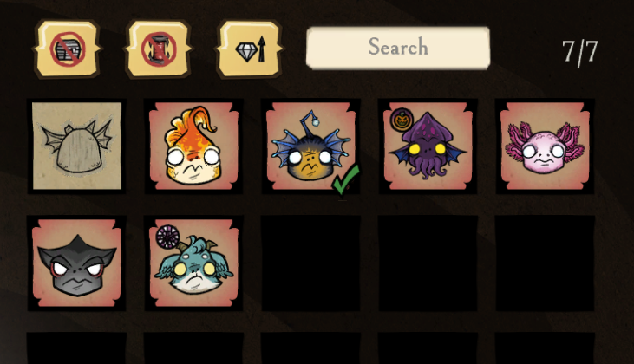Select the default gray sketch skin

[77, 146]
